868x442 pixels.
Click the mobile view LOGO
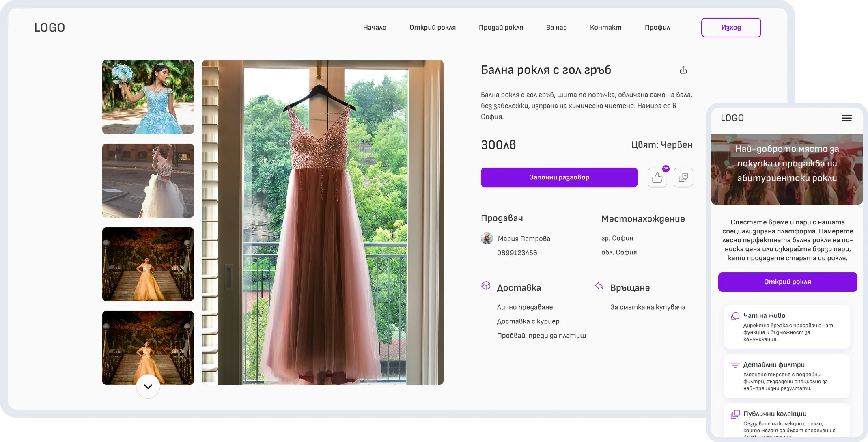click(732, 118)
